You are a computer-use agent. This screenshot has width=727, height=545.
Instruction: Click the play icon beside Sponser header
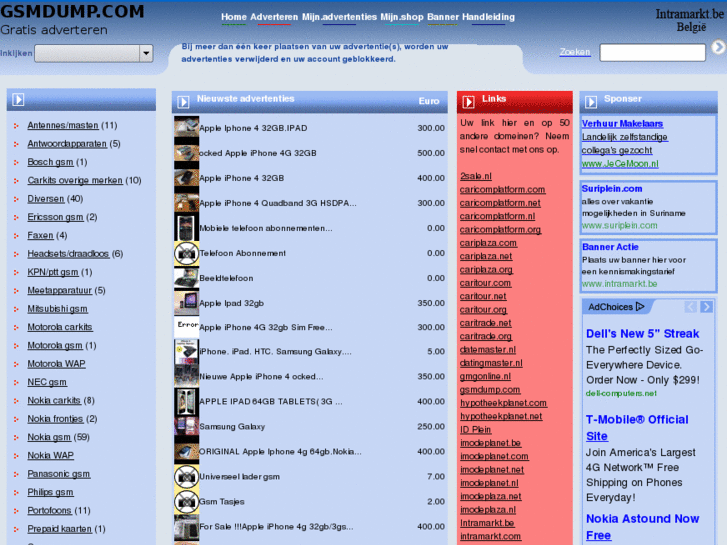pyautogui.click(x=591, y=102)
